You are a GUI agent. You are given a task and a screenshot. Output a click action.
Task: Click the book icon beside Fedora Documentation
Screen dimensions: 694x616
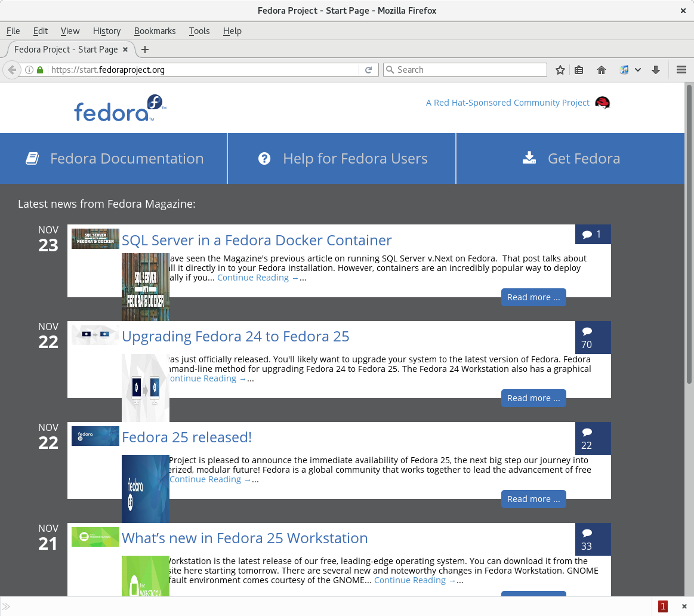[32, 159]
